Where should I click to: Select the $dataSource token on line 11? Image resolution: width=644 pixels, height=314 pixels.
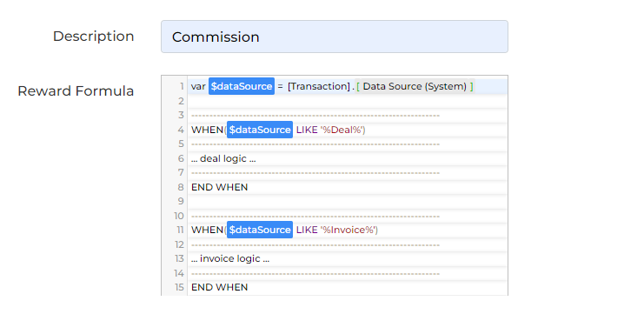click(260, 230)
